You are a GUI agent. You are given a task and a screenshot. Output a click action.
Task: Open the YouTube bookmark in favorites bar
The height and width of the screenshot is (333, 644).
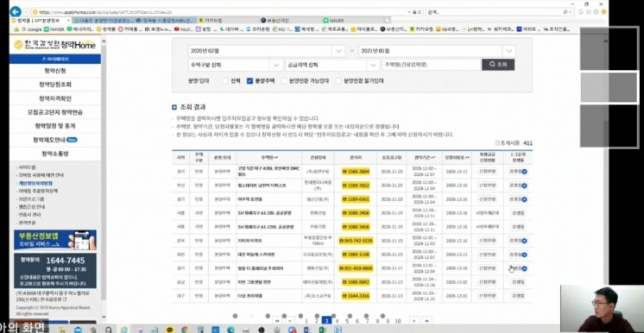point(184,29)
